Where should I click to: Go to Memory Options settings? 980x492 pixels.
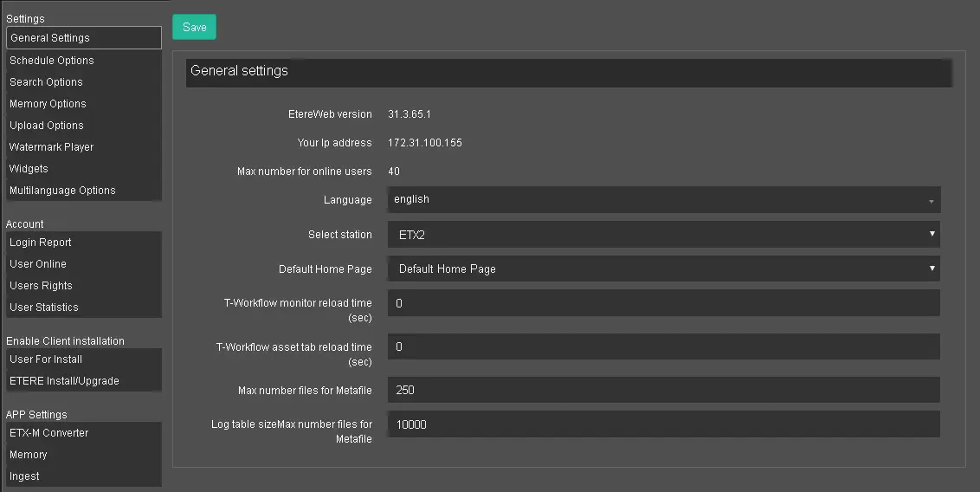click(x=48, y=104)
